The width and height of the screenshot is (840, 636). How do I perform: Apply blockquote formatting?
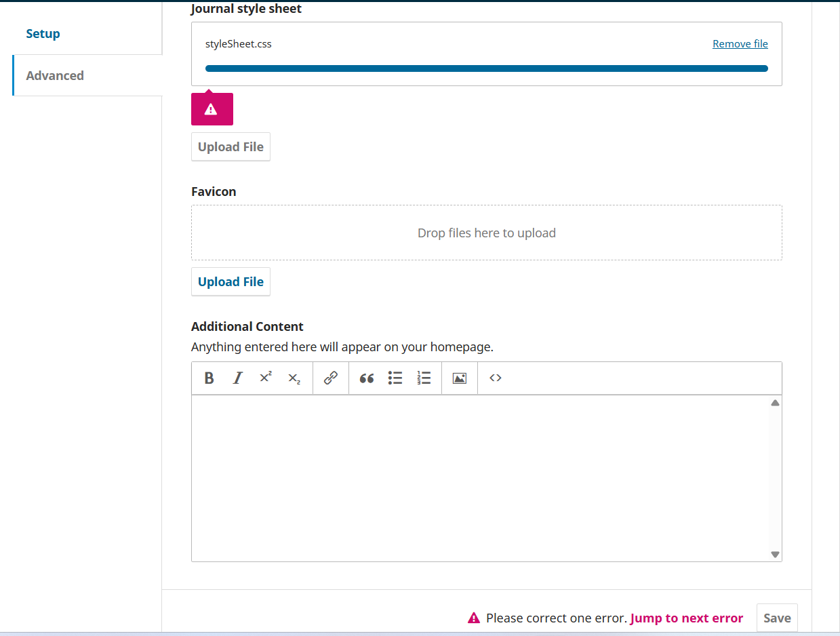[x=367, y=378]
